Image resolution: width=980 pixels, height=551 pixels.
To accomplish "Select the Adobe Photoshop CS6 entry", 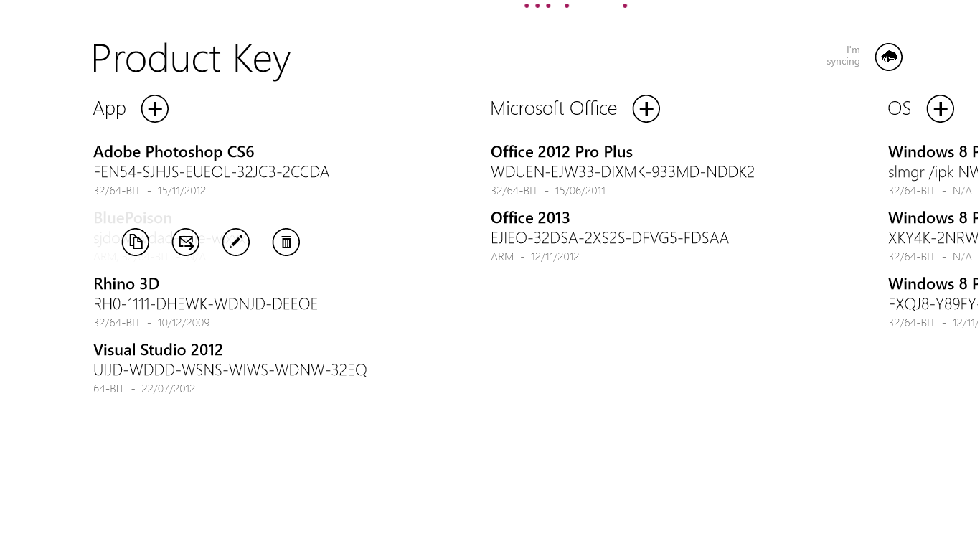I will 174,152.
